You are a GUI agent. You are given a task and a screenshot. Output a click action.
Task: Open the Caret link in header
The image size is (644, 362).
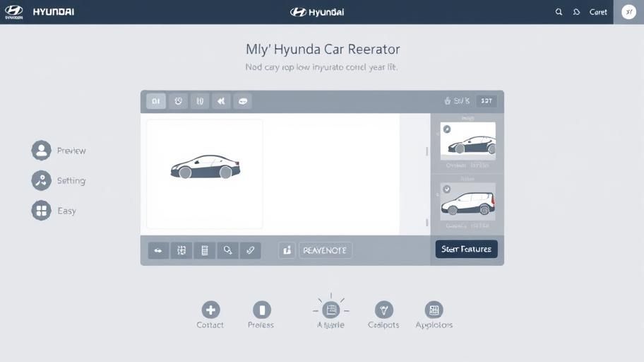tap(598, 12)
